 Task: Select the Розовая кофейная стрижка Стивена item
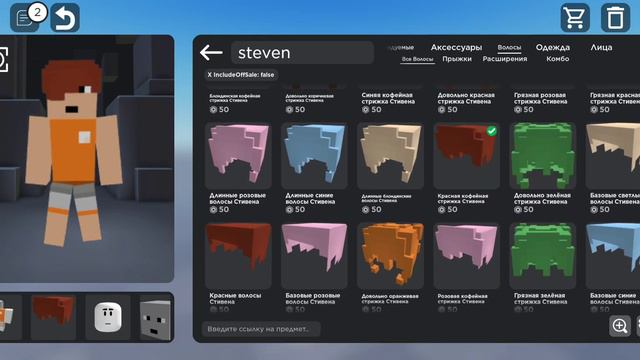(x=467, y=256)
